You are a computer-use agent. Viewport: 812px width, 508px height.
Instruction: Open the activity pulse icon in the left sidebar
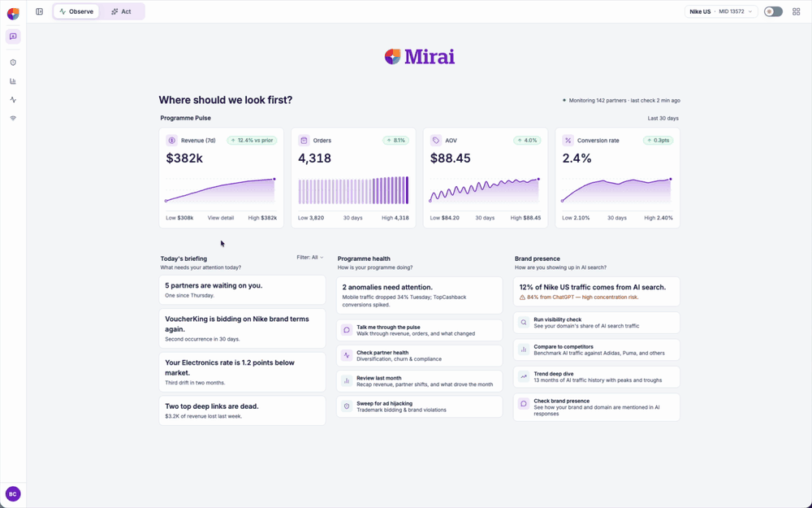click(x=13, y=99)
